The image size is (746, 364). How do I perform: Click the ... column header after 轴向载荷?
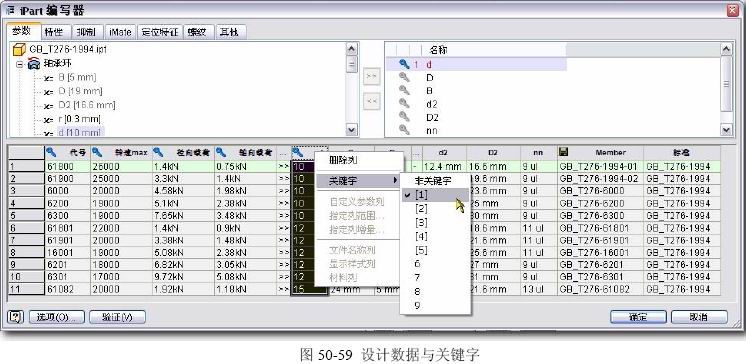(284, 152)
